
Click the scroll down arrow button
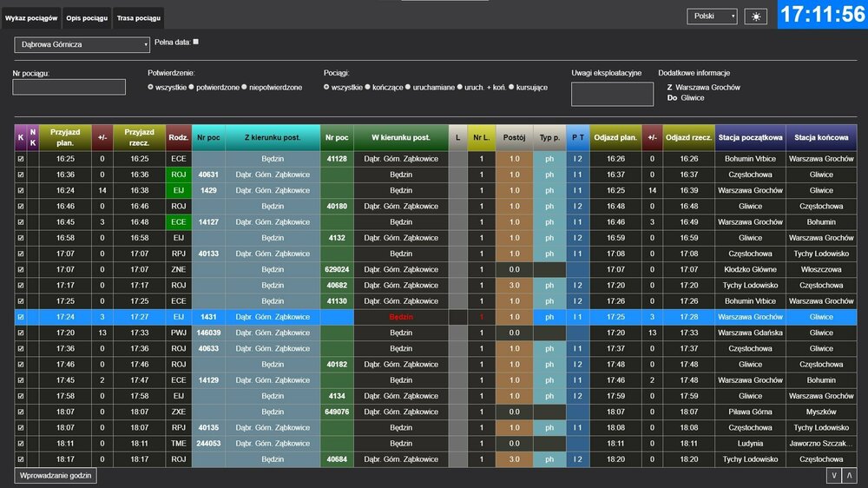(834, 475)
